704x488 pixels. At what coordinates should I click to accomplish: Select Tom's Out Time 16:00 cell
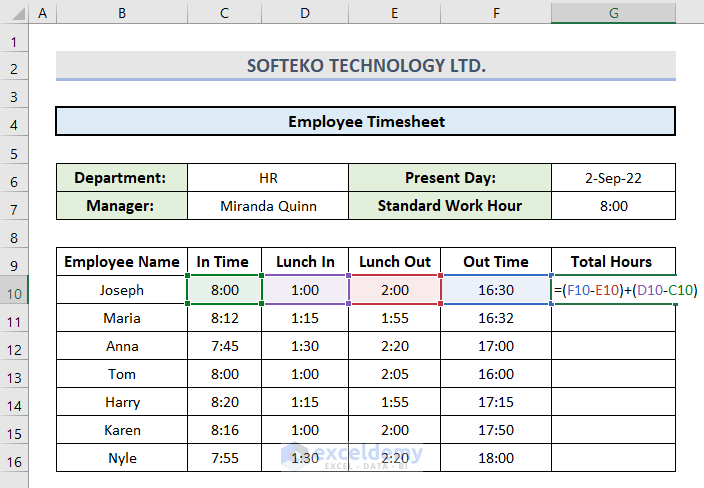(496, 374)
